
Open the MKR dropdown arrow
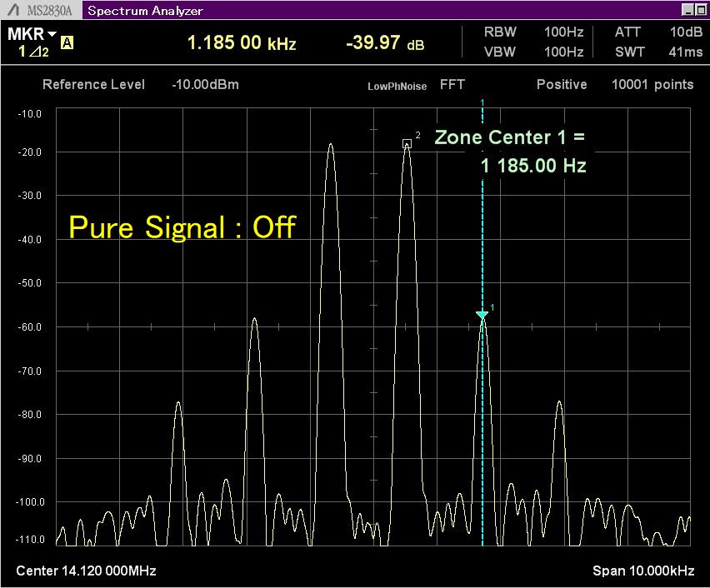click(x=52, y=34)
